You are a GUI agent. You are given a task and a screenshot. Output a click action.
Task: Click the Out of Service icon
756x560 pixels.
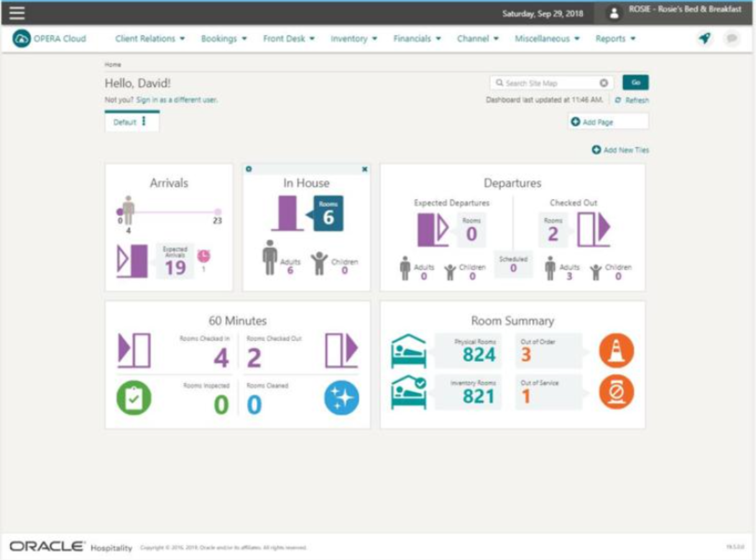pos(617,393)
